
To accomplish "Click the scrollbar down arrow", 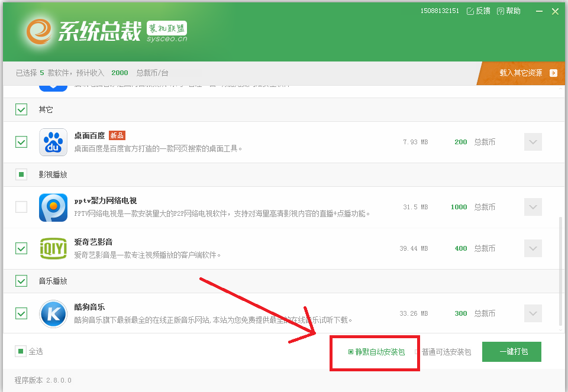I will click(561, 330).
